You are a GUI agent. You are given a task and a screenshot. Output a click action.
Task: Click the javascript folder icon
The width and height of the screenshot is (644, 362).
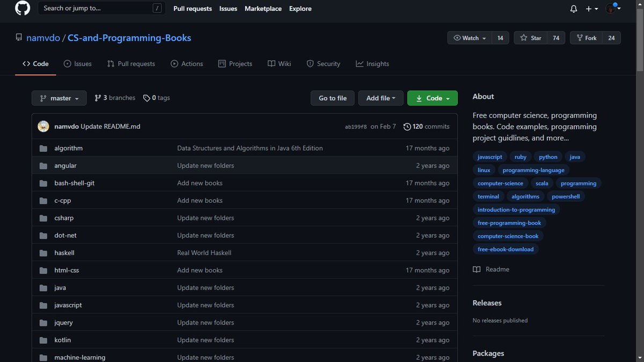(x=43, y=305)
